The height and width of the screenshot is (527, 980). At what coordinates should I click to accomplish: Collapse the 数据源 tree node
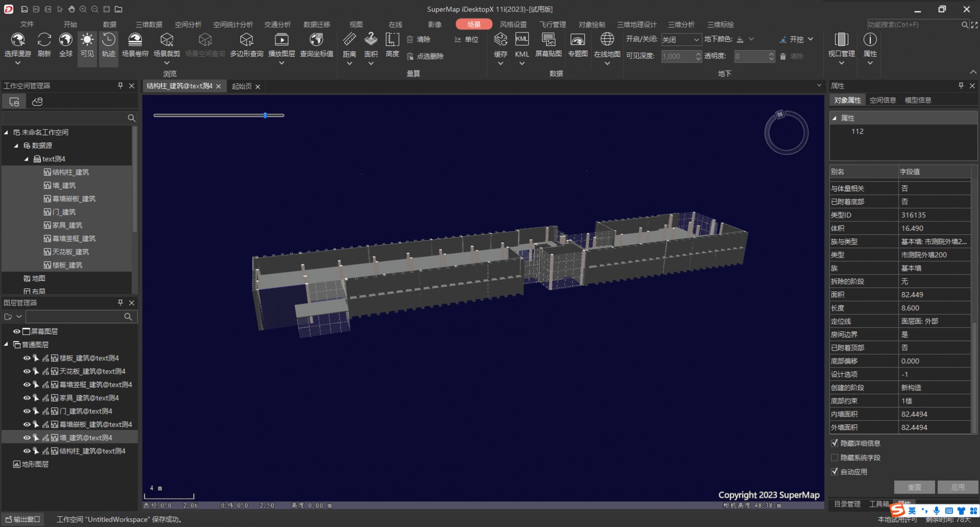[x=16, y=146]
